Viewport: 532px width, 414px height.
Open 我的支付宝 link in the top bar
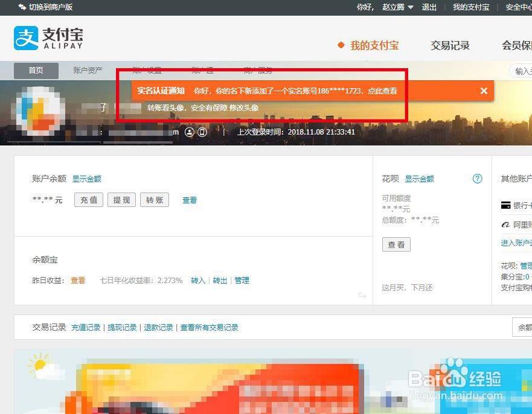[471, 7]
